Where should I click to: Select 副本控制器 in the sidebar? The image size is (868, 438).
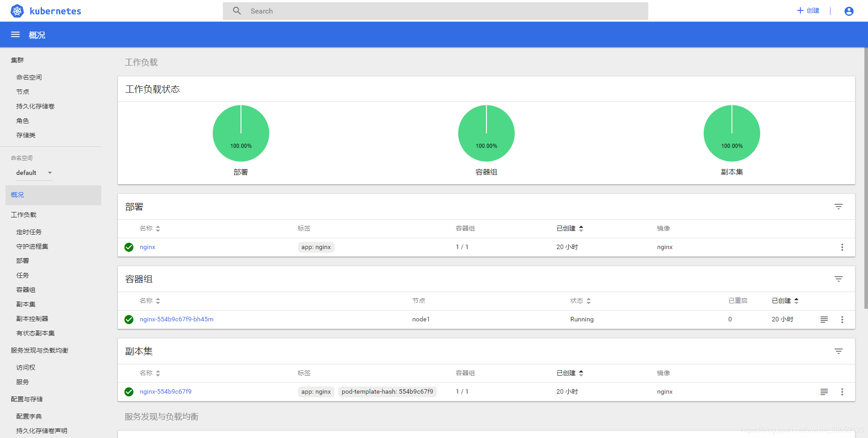pyautogui.click(x=32, y=319)
